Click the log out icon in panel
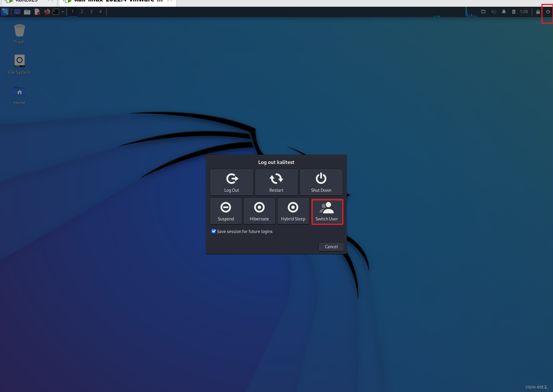 click(548, 12)
